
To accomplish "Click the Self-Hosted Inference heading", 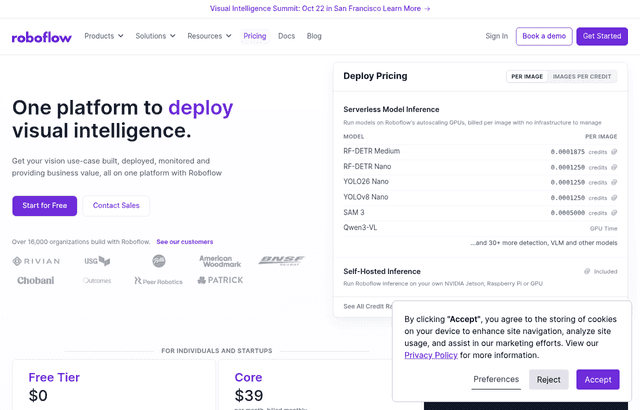I will [x=382, y=271].
